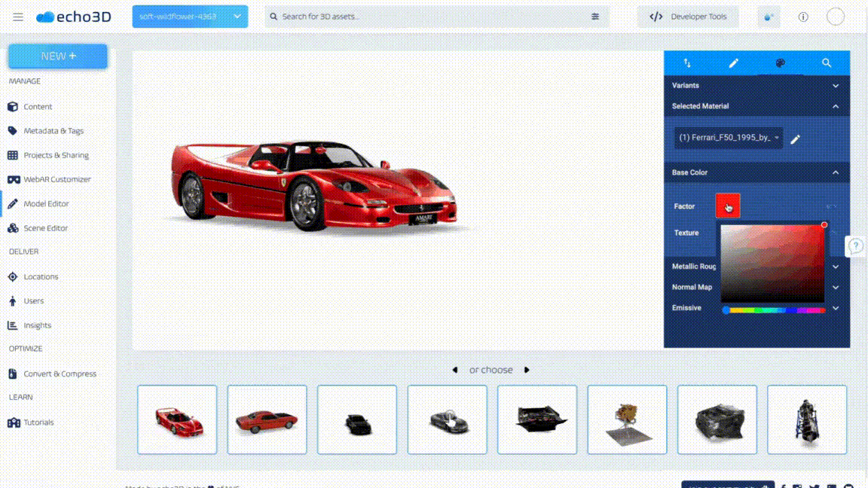
Task: Open Locations page
Action: [41, 276]
